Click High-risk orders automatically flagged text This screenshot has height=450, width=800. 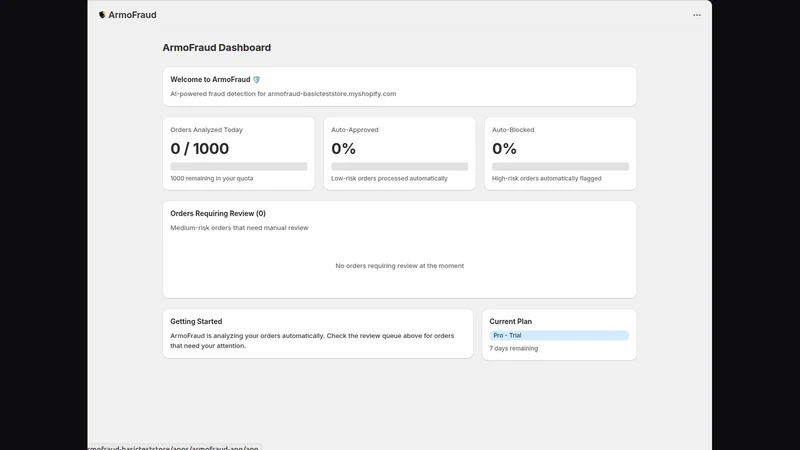point(546,179)
